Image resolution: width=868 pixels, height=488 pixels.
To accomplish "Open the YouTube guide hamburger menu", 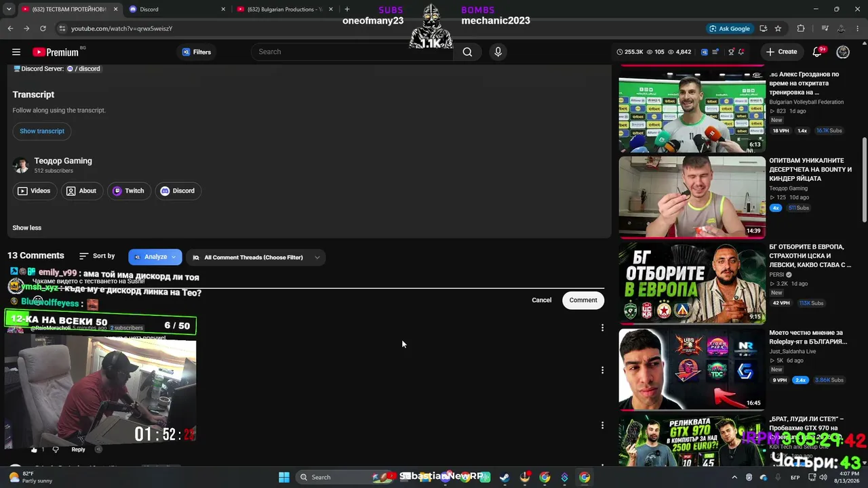I will pos(16,52).
